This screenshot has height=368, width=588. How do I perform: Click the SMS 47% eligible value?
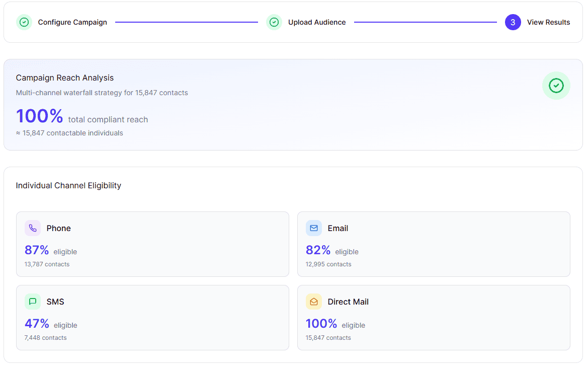point(37,324)
